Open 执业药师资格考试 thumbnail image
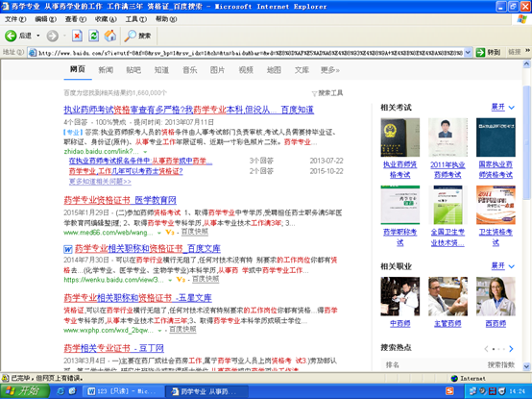 point(400,137)
